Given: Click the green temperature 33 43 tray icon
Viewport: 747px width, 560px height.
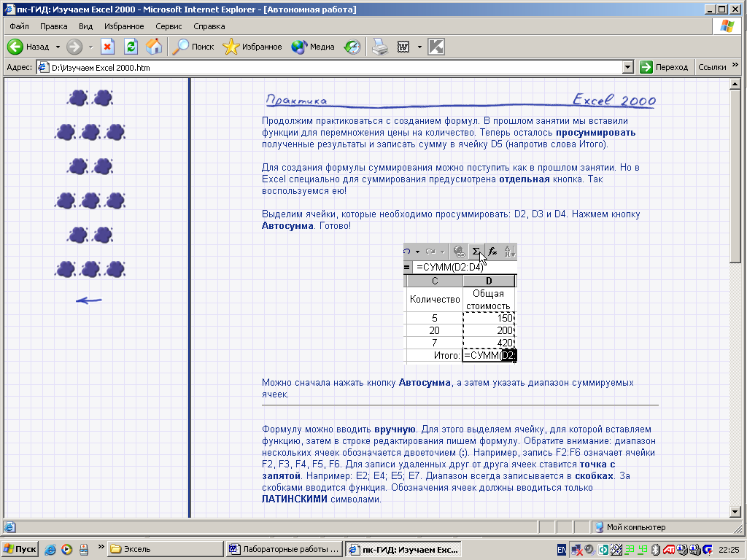Looking at the screenshot, I should pos(636,550).
